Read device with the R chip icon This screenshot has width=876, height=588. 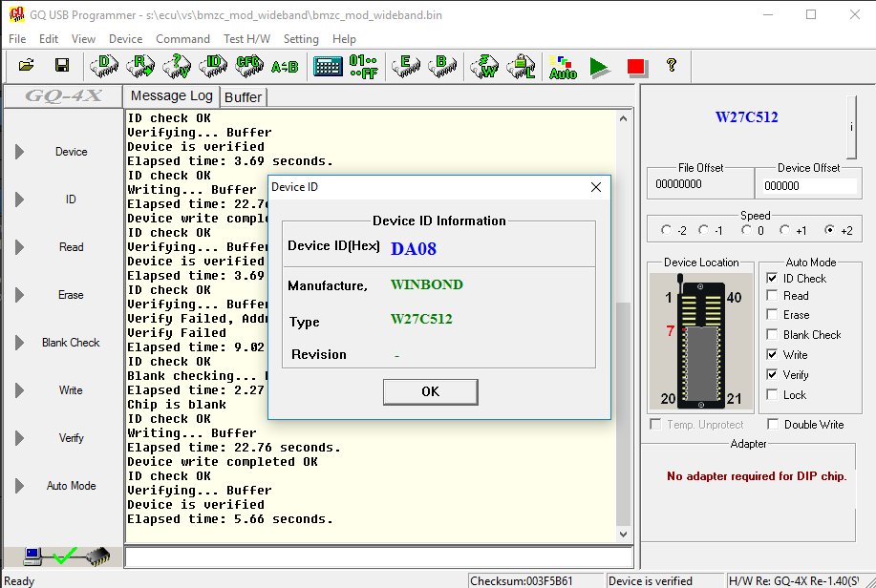coord(140,67)
